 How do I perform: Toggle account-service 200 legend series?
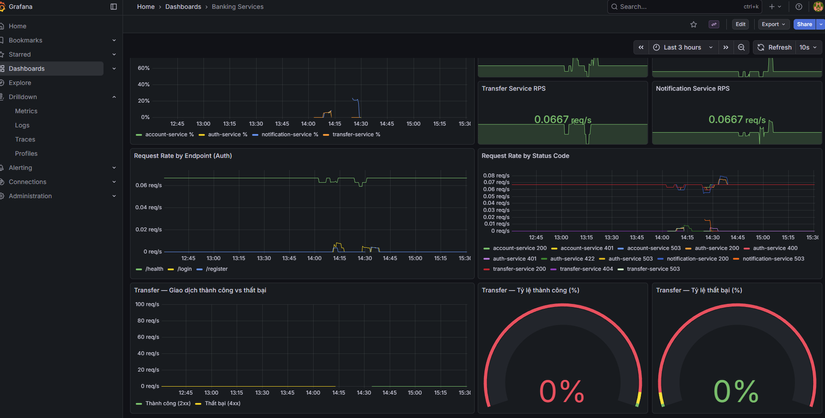[519, 248]
